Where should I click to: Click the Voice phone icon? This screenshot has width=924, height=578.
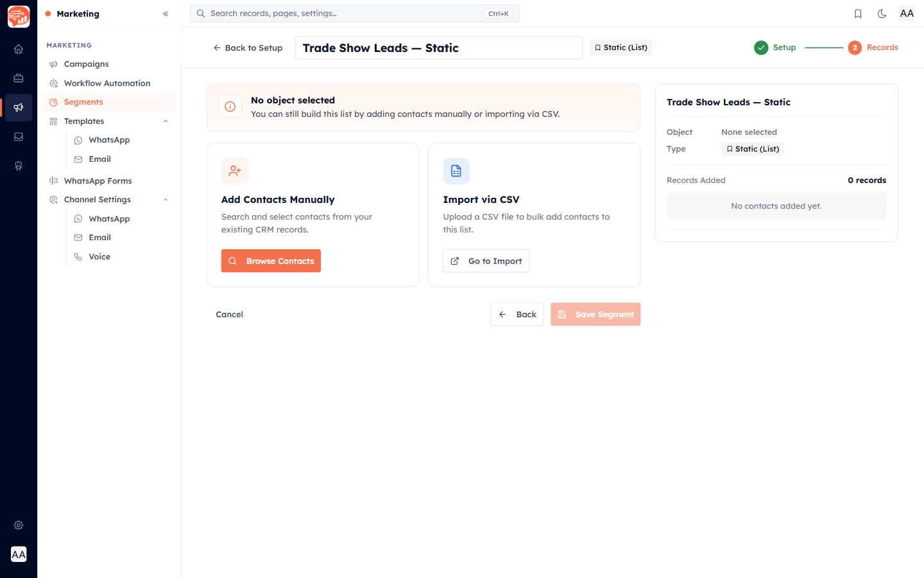(78, 257)
